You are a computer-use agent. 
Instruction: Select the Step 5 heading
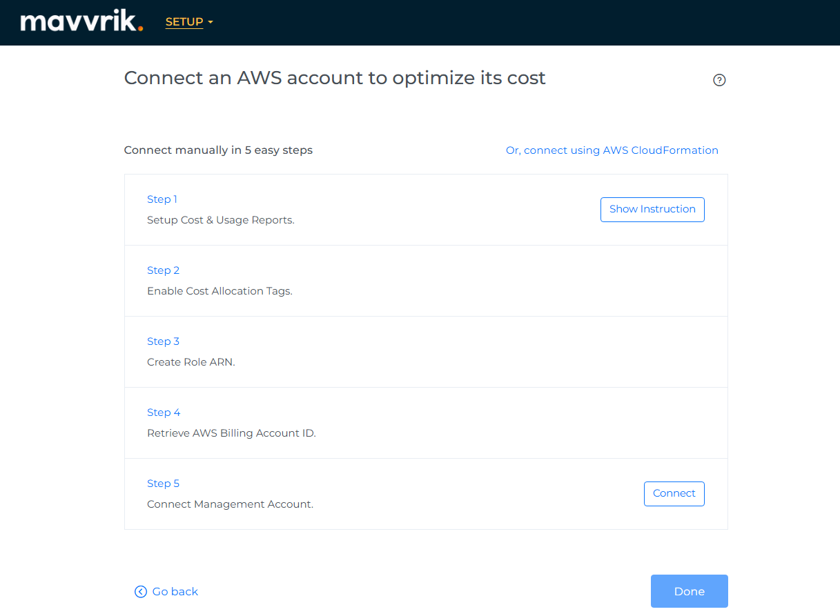pos(163,484)
